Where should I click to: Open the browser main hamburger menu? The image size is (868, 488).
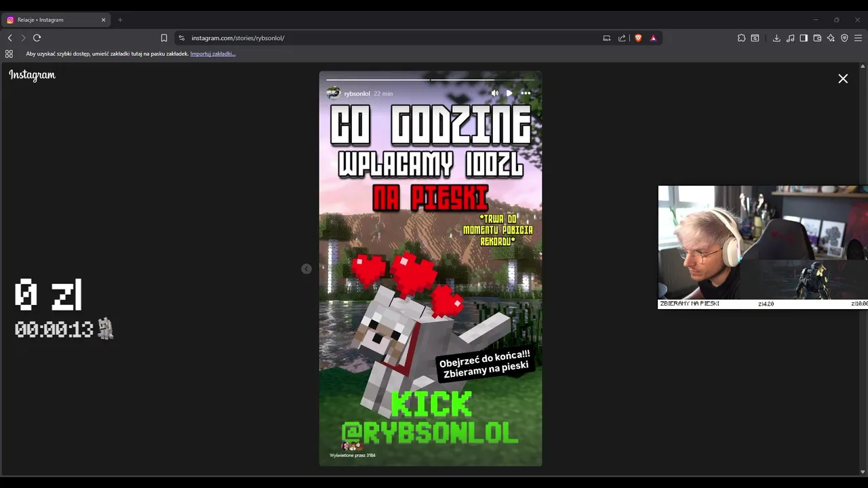(x=858, y=38)
